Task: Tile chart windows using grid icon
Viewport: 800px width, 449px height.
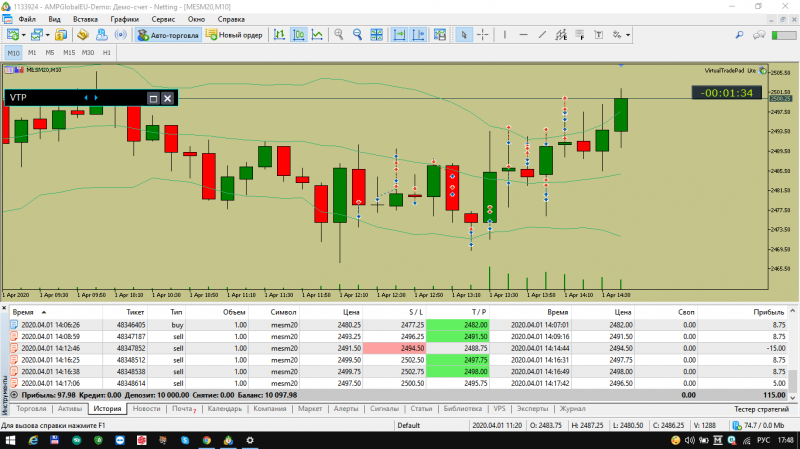Action: click(377, 35)
